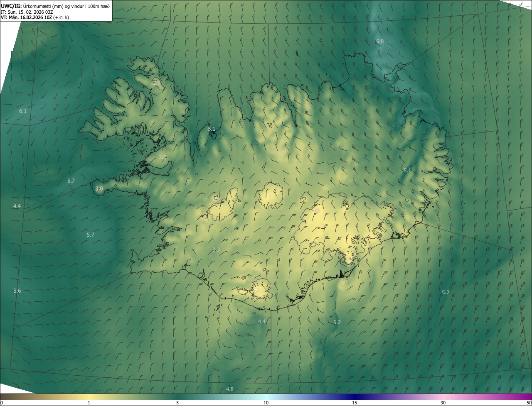532x406 pixels.
Task: Click the color scale tick label 0
Action: click(2, 403)
